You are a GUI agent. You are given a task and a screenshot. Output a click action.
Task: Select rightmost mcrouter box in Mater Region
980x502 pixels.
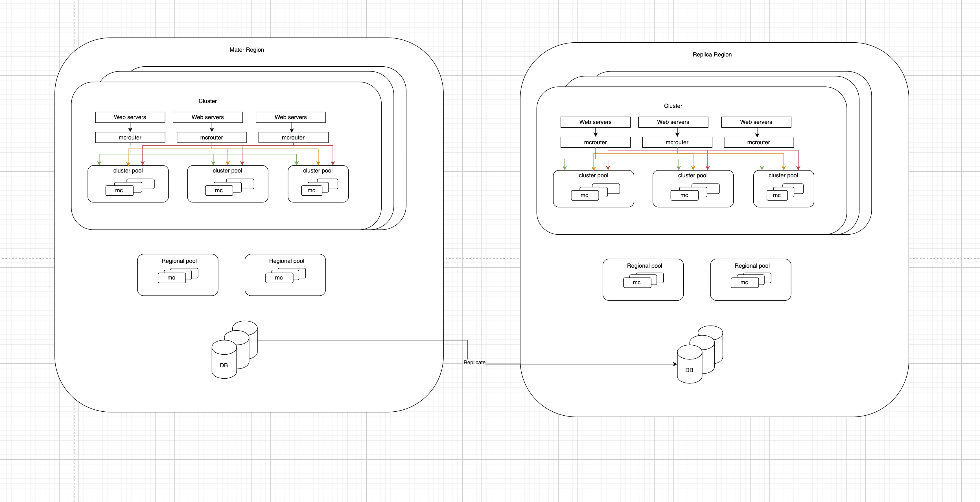[x=293, y=137]
